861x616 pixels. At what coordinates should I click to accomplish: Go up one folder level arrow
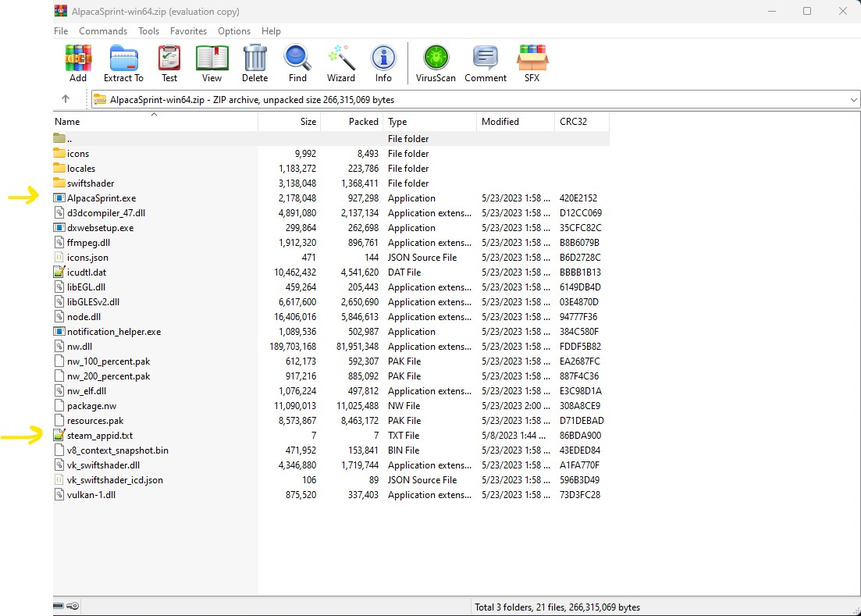click(66, 99)
